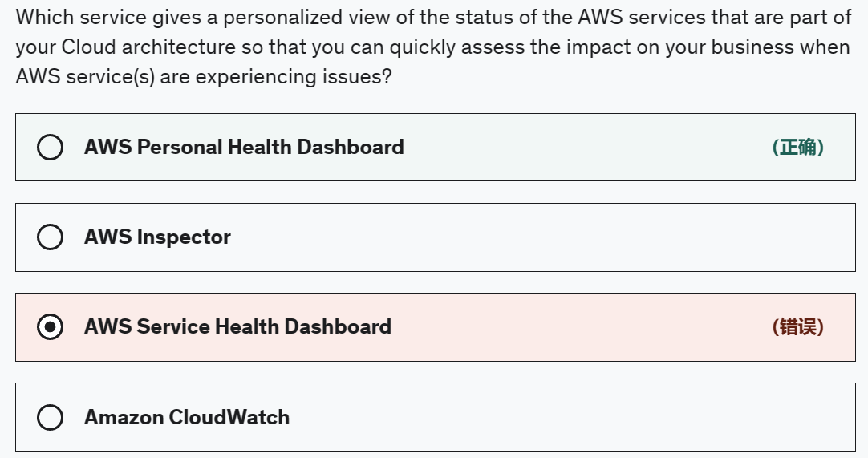Click the "AWS Personal Health Dashboard" answer text
The width and height of the screenshot is (868, 458).
[244, 148]
